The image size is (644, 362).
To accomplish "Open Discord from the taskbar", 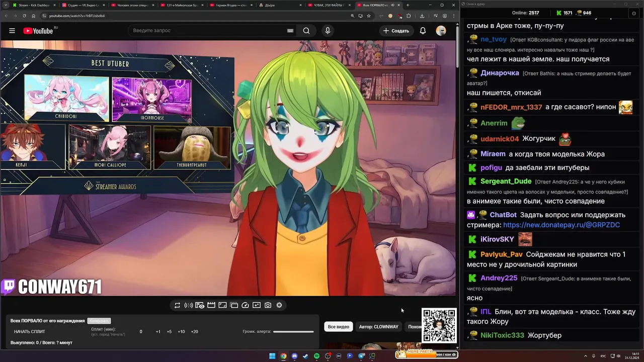I will tap(294, 356).
